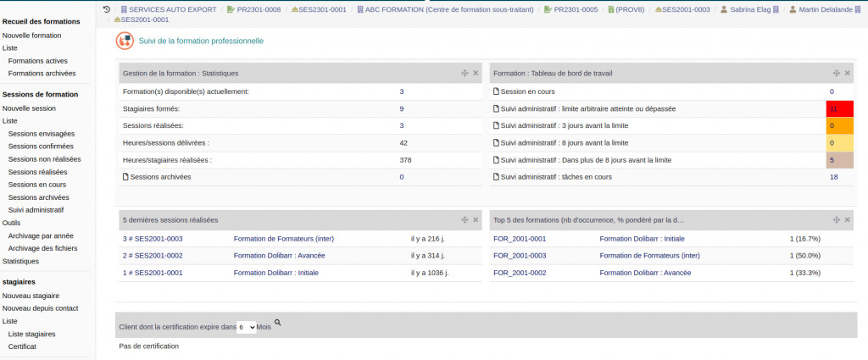Click move icon on Tableau de bord widget
868x360 pixels.
pyautogui.click(x=836, y=74)
